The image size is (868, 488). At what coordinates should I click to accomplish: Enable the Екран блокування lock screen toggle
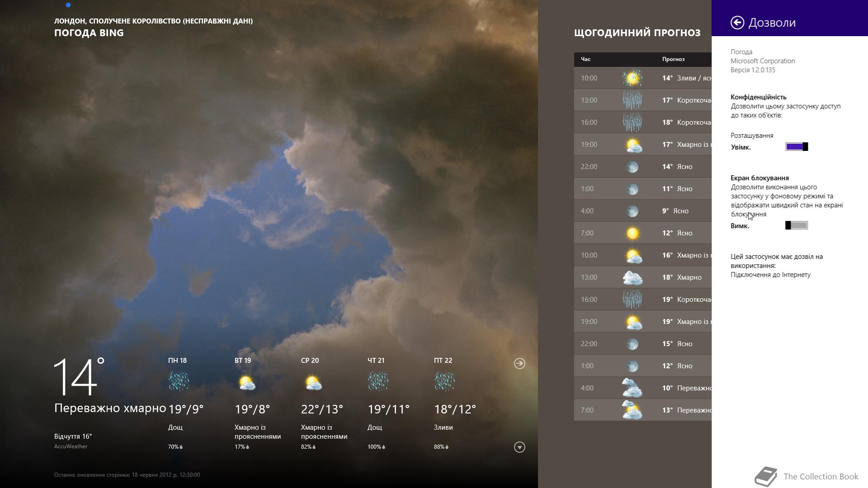point(797,225)
